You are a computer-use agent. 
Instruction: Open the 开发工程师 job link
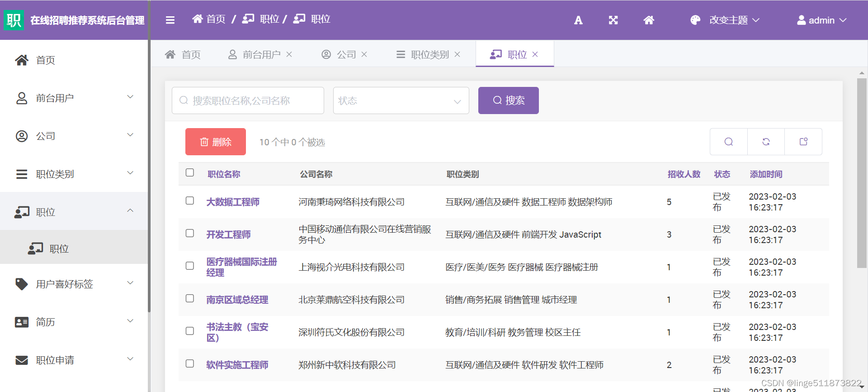228,234
